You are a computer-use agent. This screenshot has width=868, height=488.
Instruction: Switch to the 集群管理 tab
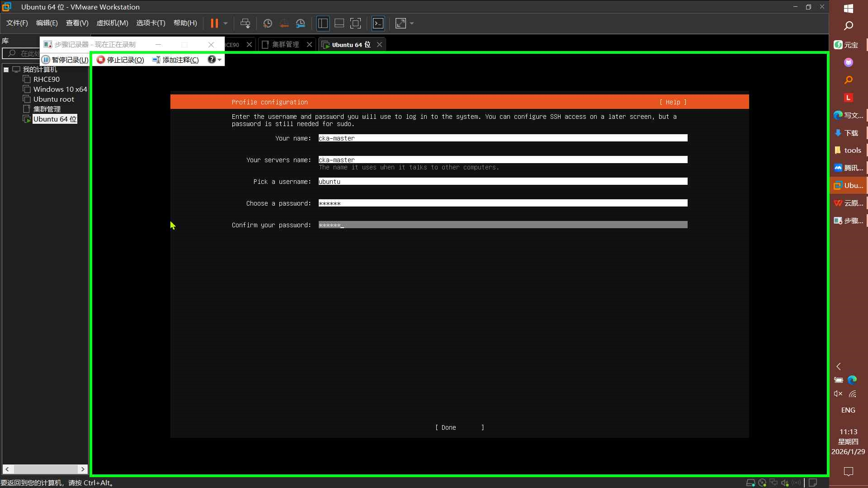pyautogui.click(x=285, y=44)
